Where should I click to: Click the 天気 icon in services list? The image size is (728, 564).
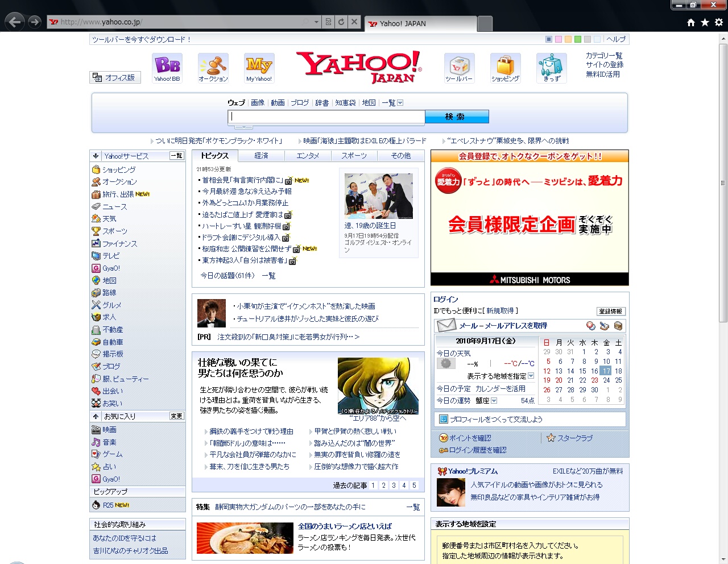pos(96,218)
